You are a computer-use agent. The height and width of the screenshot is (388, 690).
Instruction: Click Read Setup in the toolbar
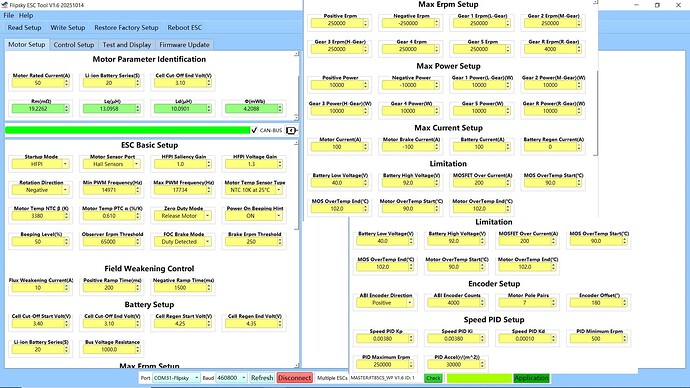(24, 27)
